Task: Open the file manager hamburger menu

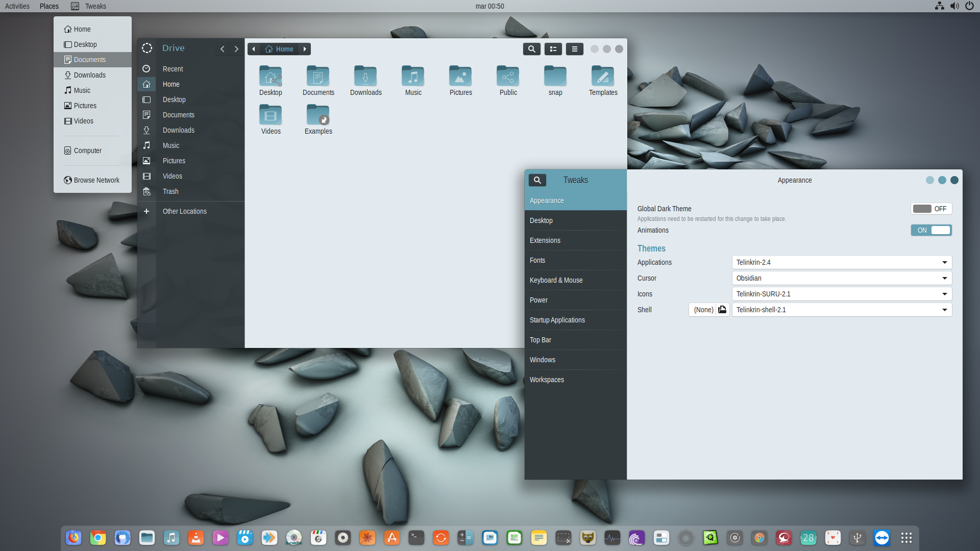Action: tap(574, 49)
